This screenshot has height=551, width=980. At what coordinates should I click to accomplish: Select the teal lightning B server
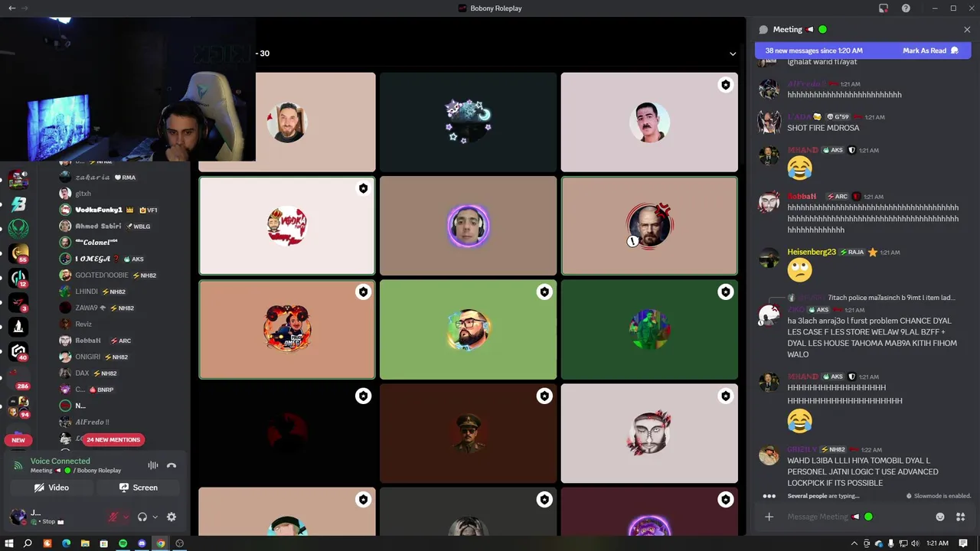(18, 204)
